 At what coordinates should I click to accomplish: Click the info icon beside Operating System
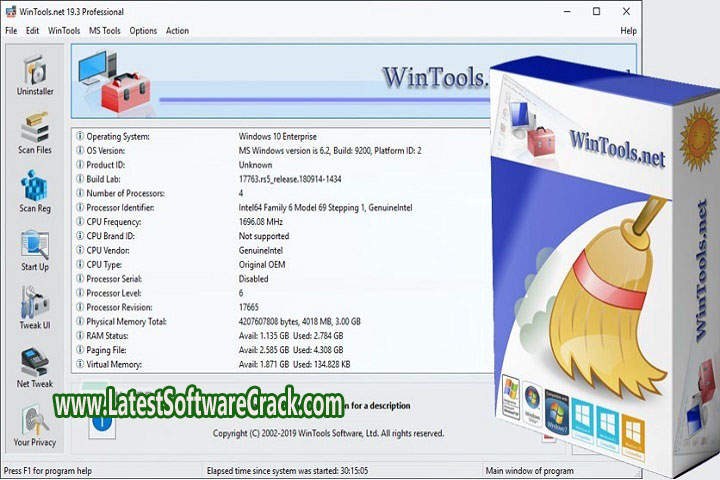point(79,136)
